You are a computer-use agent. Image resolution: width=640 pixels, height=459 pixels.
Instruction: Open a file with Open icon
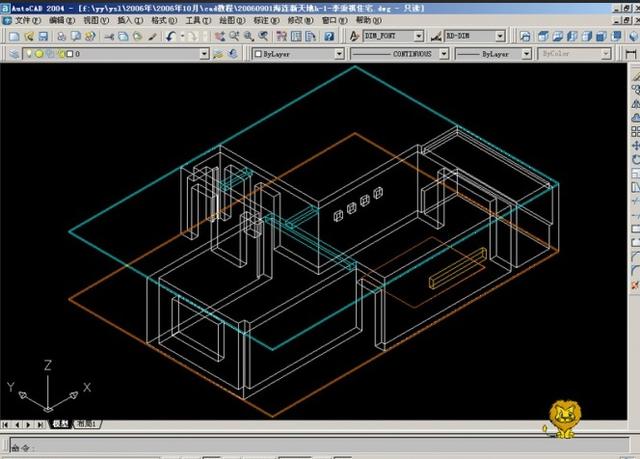[x=29, y=37]
